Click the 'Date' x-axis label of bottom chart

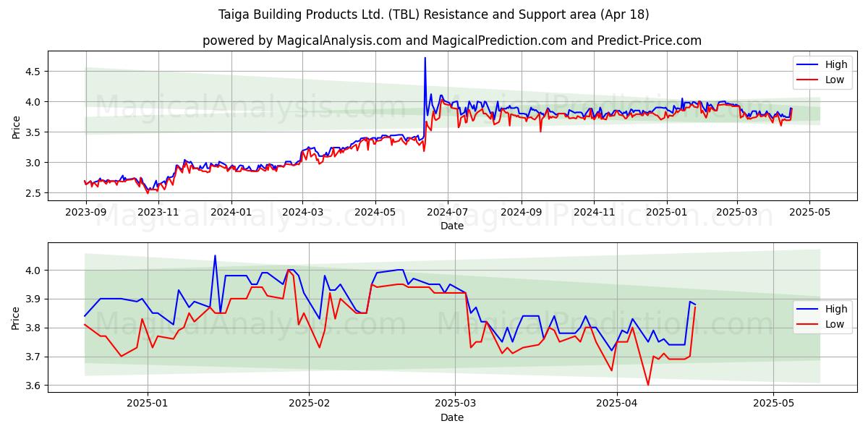pos(452,417)
